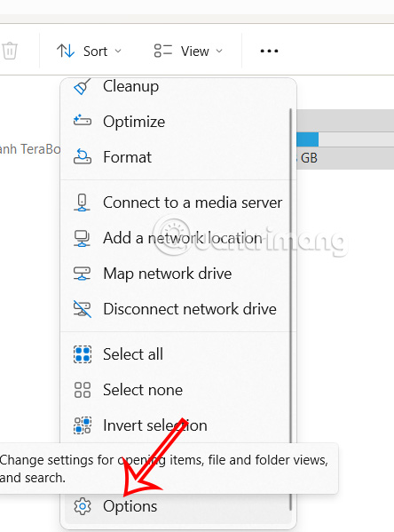
Task: Click the Add network location icon
Action: point(82,238)
